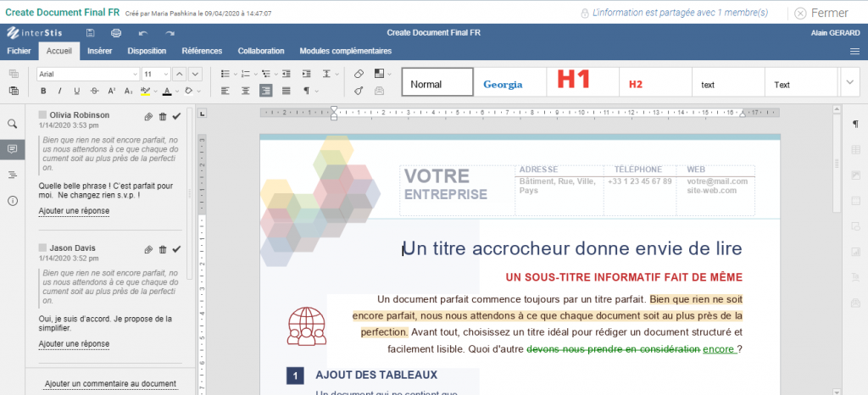Screen dimensions: 868x395
Task: Delete Jason Davis's comment
Action: 162,249
